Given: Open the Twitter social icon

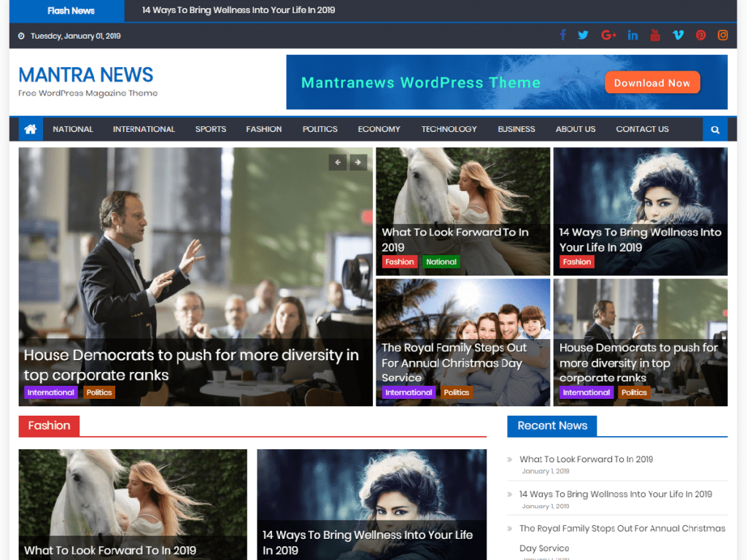Looking at the screenshot, I should (583, 35).
